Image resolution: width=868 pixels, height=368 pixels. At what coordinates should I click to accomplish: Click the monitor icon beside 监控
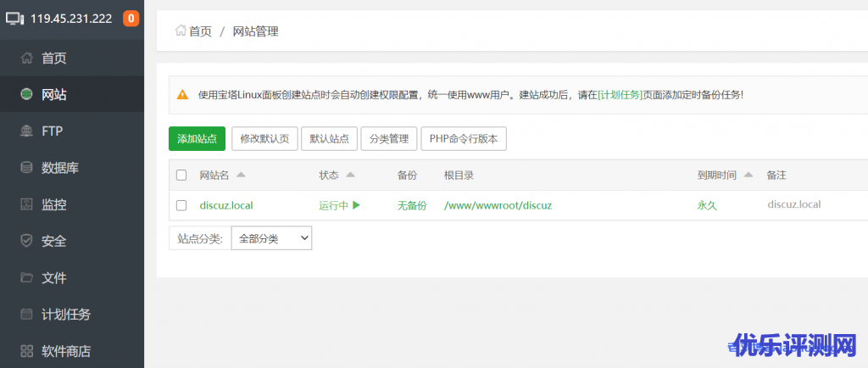coord(26,204)
